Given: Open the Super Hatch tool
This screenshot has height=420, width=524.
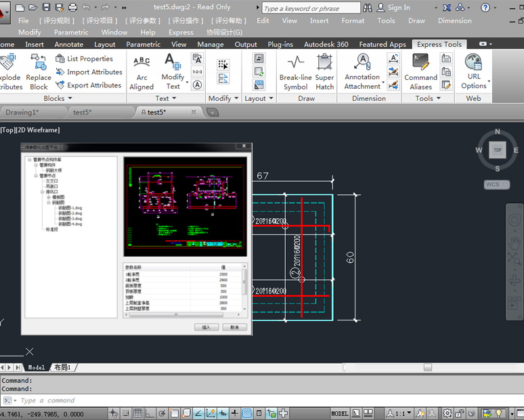Looking at the screenshot, I should click(325, 72).
